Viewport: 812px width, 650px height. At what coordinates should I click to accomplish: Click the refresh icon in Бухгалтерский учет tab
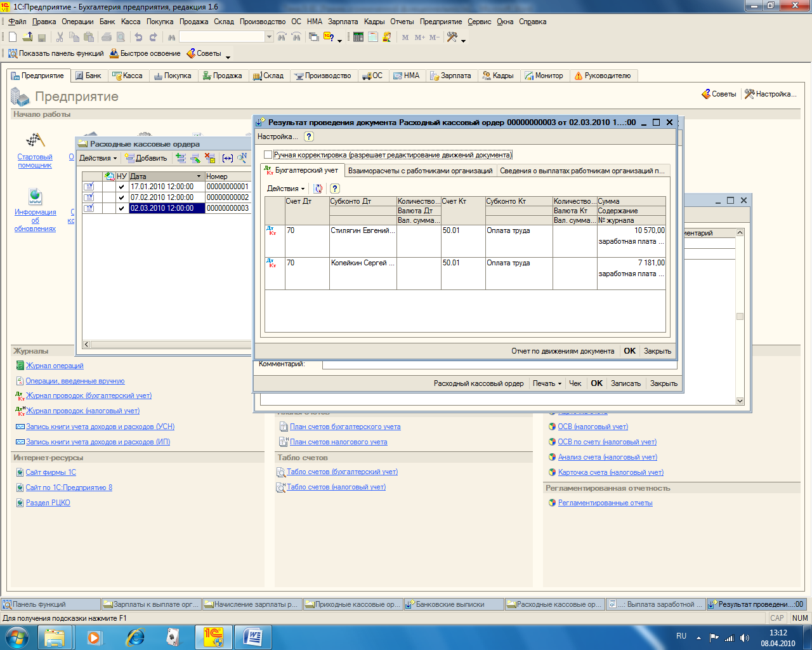318,189
